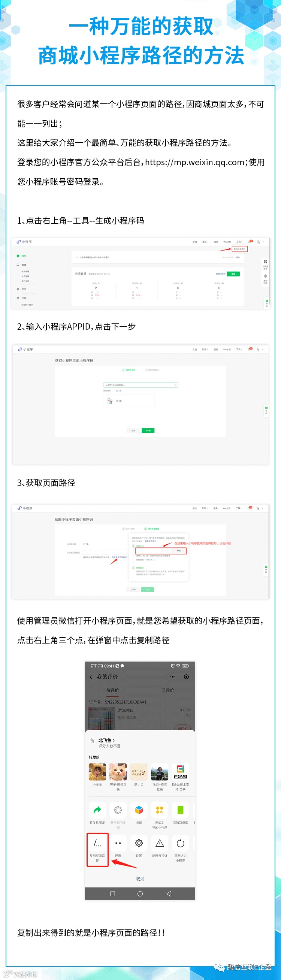Viewport: 281px width, 980px height.
Task: Tap 去评价 button on order
Action: point(182,728)
